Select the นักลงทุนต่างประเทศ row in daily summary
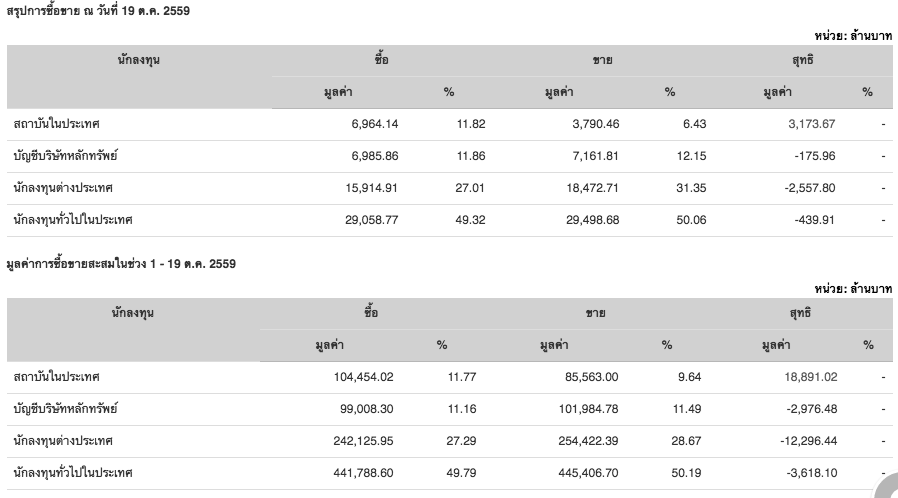 click(x=450, y=188)
